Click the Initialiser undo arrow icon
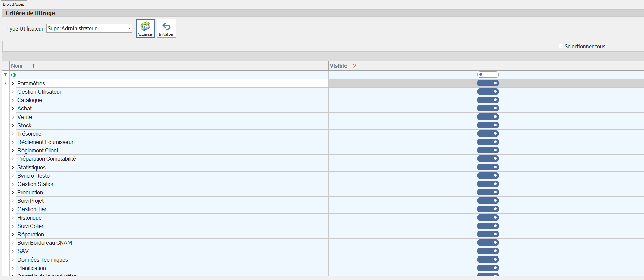This screenshot has width=644, height=280. click(x=166, y=26)
